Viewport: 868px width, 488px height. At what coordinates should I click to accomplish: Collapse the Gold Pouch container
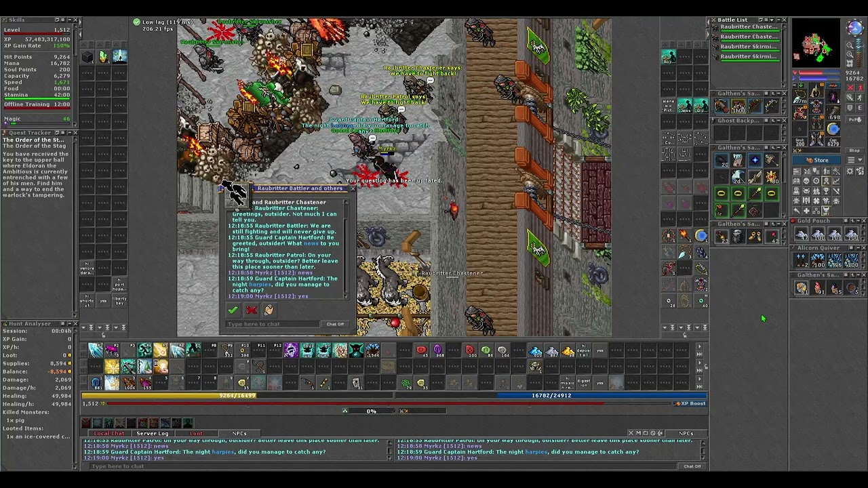pos(859,221)
